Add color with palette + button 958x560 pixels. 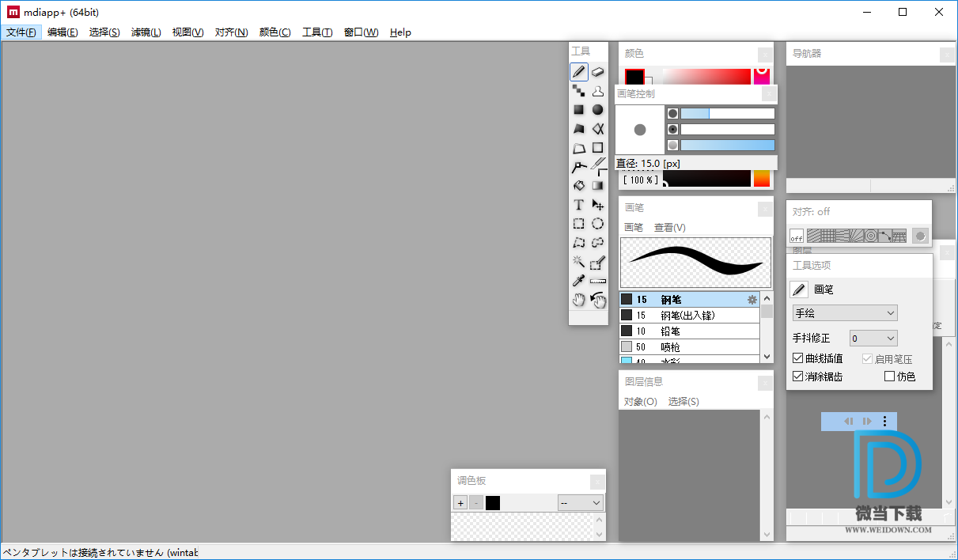click(460, 503)
